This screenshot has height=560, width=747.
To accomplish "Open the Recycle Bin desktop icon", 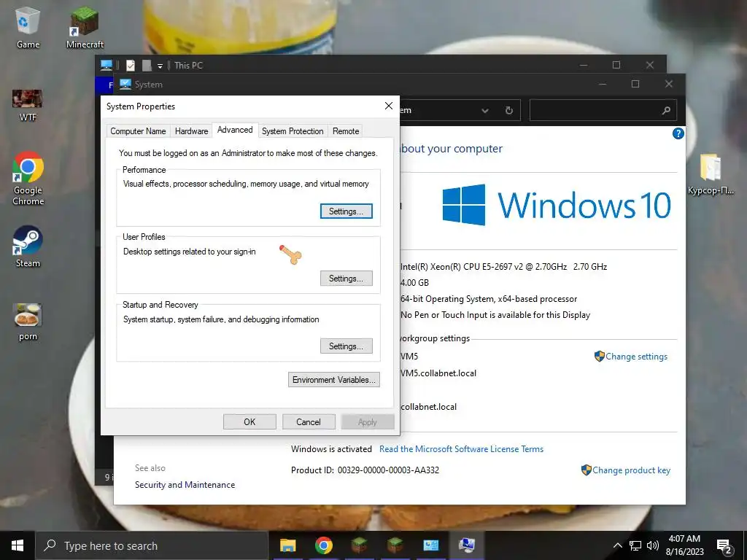I will [28, 28].
